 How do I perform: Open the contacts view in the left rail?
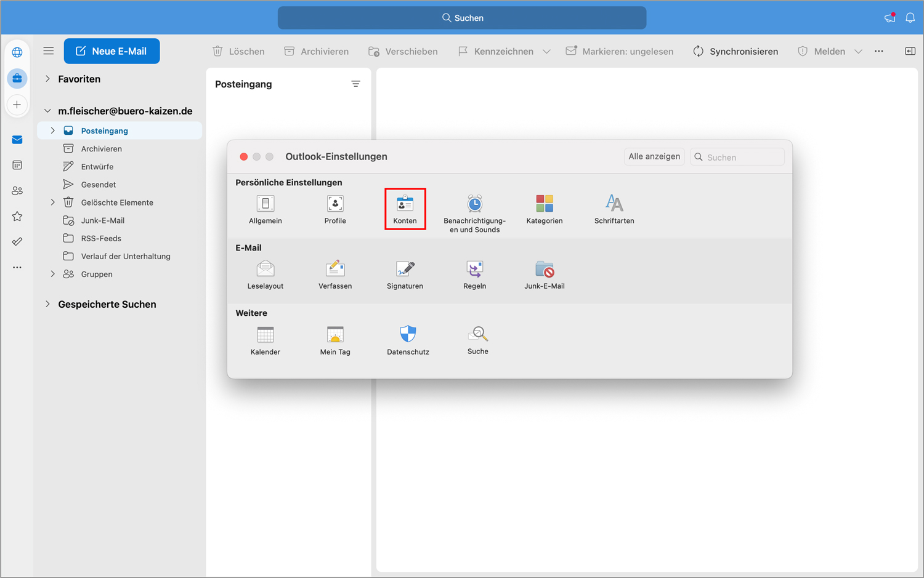pyautogui.click(x=17, y=190)
